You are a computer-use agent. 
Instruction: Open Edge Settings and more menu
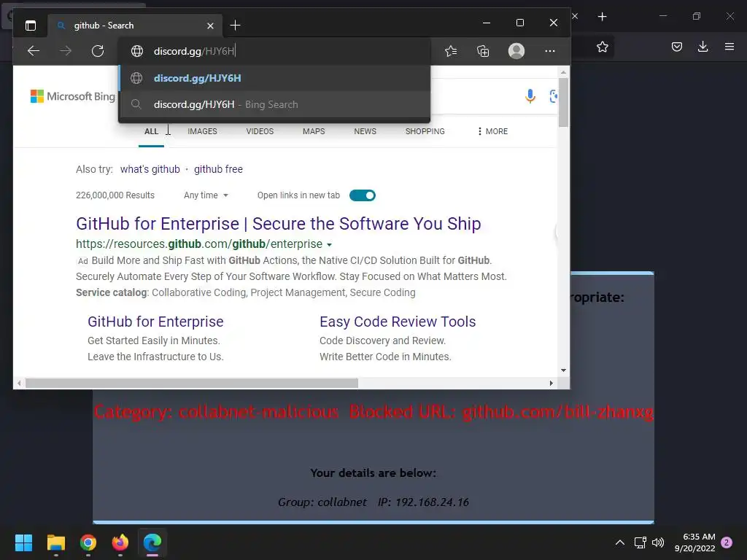[550, 51]
